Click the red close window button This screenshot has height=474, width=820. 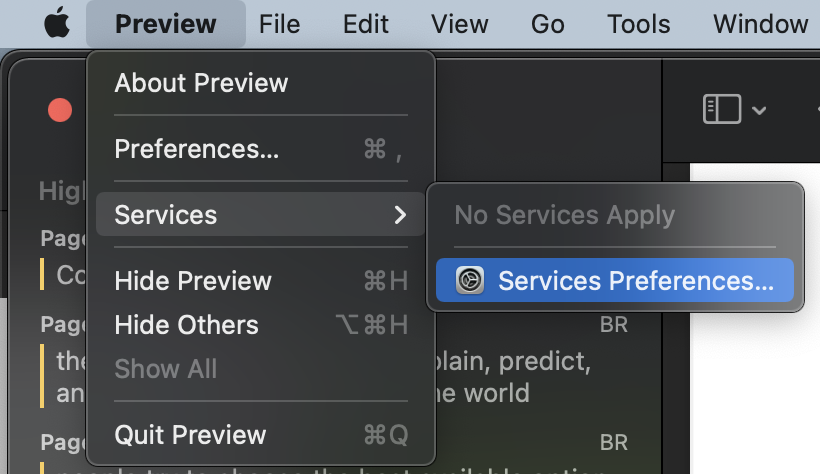60,110
